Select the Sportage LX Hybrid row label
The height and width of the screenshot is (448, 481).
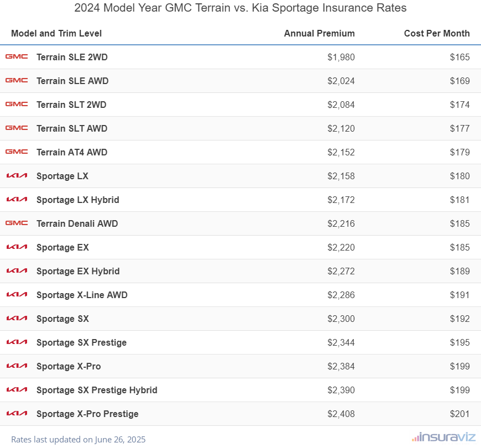point(78,200)
